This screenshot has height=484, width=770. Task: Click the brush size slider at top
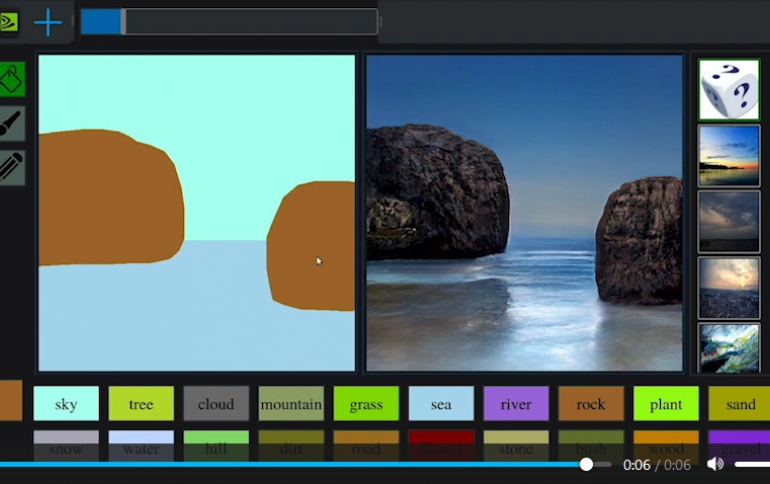coord(229,22)
